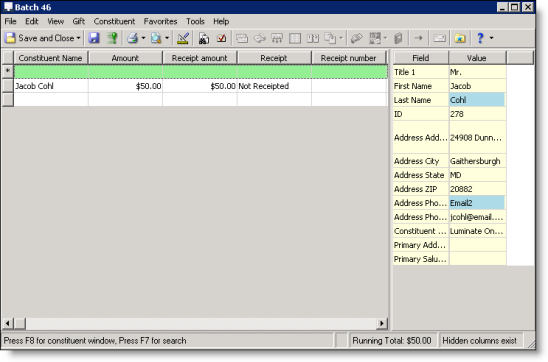Open the View menu
This screenshot has width=548, height=362.
[x=56, y=21]
